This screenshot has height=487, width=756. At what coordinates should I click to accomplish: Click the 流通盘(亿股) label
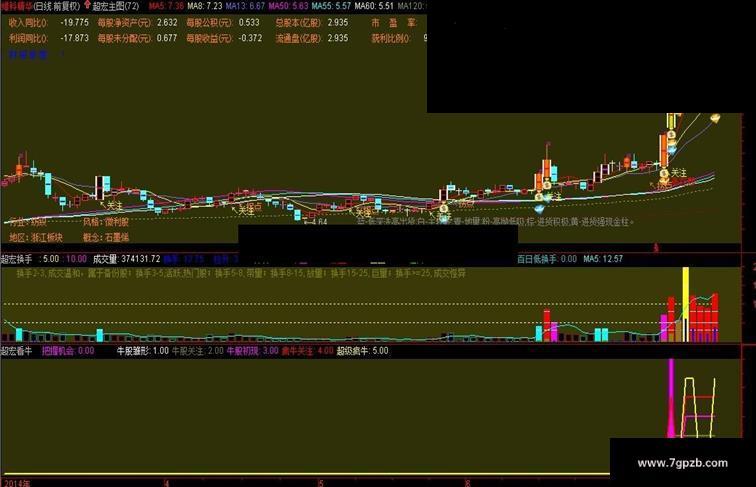click(298, 38)
